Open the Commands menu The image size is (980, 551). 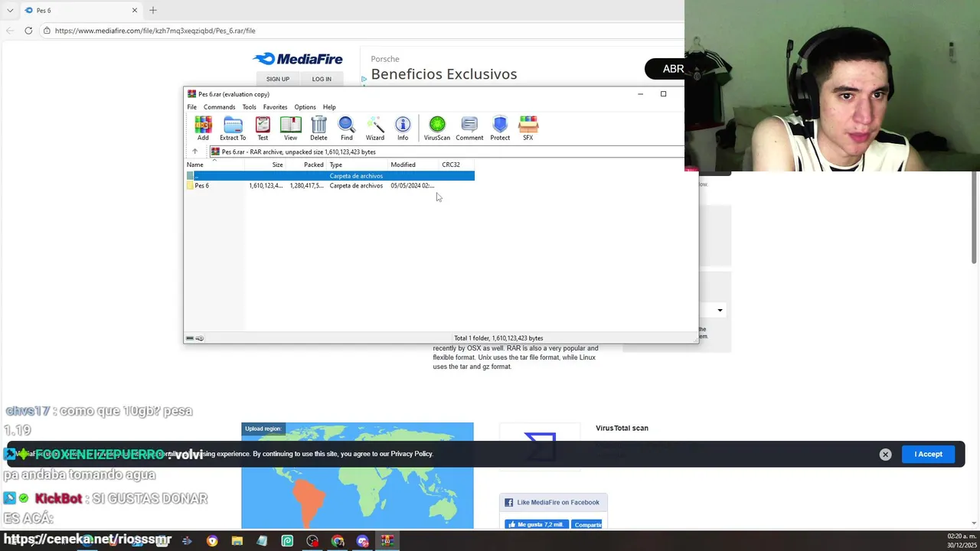point(219,107)
